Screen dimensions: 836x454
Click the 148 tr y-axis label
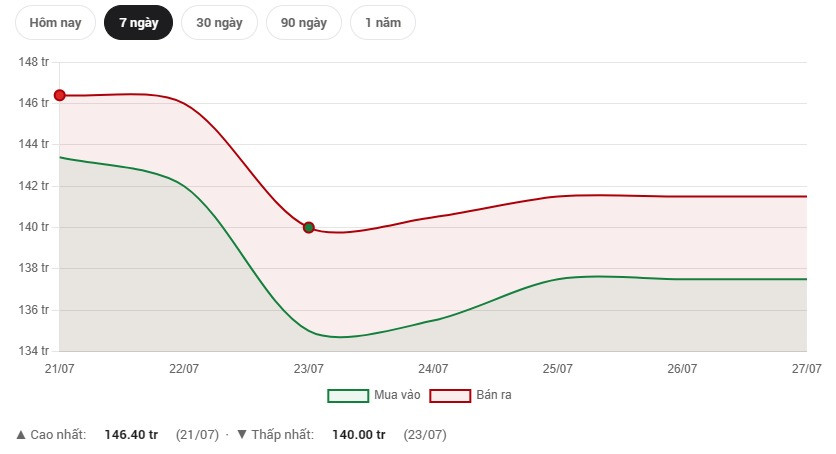coord(34,62)
